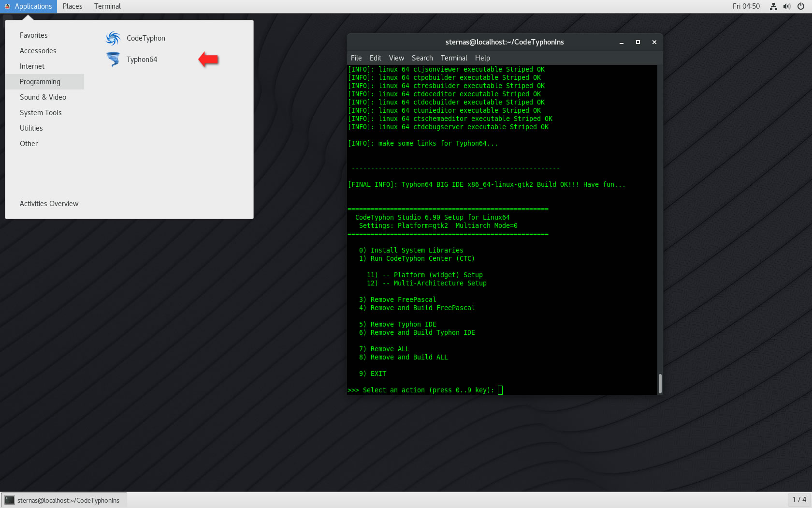
Task: Click the clock showing Fri 04:50
Action: click(x=746, y=6)
